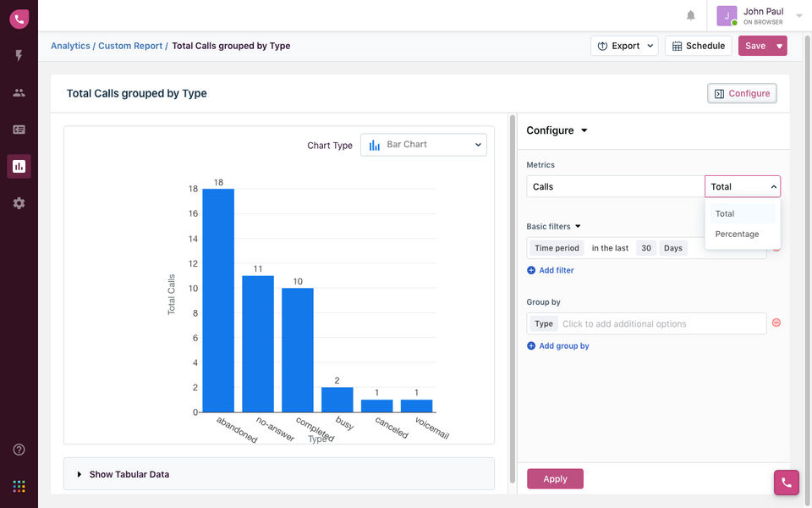Click the phone logo icon in sidebar

[19, 19]
